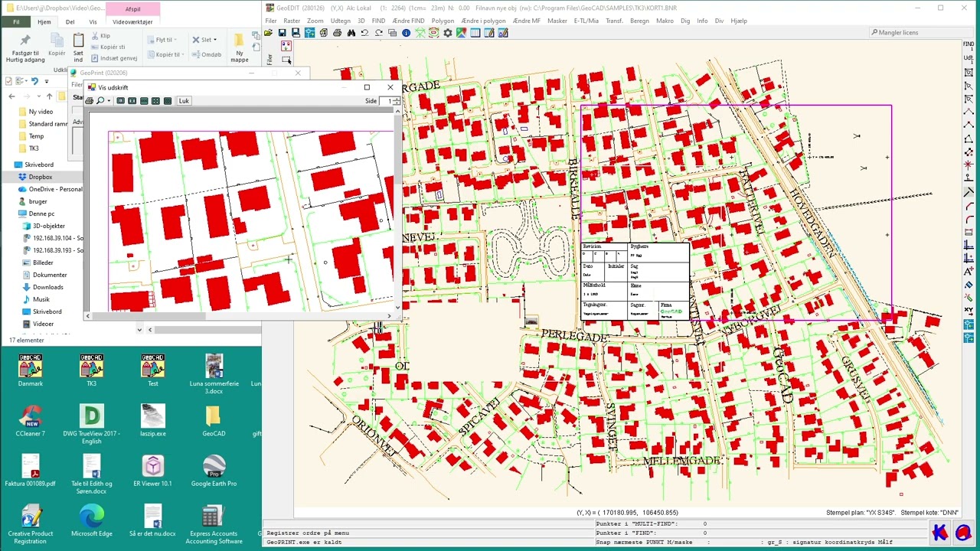Click the printer icon in GeoEDIT toolbar
This screenshot has width=980, height=551.
(338, 33)
